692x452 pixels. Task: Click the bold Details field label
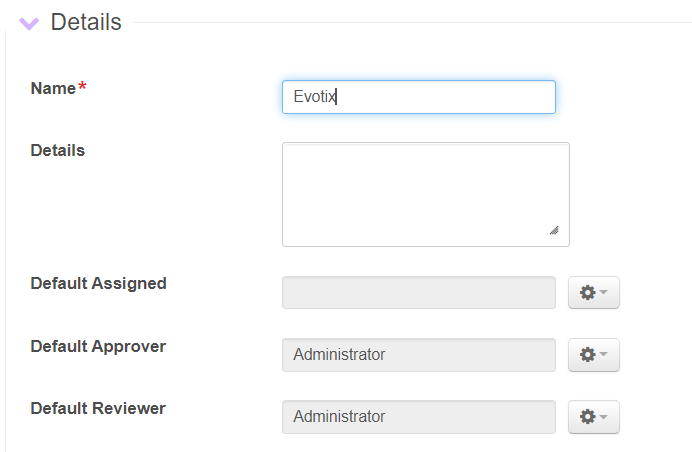point(58,150)
